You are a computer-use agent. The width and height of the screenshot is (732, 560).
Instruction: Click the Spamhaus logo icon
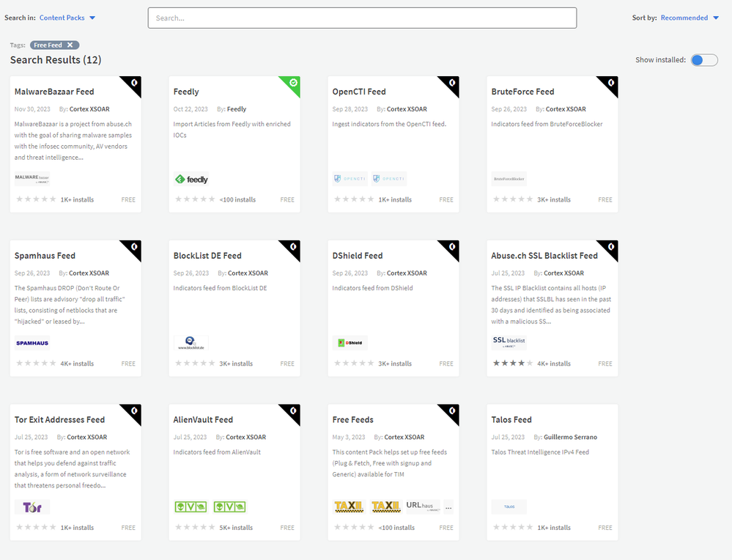pyautogui.click(x=32, y=343)
